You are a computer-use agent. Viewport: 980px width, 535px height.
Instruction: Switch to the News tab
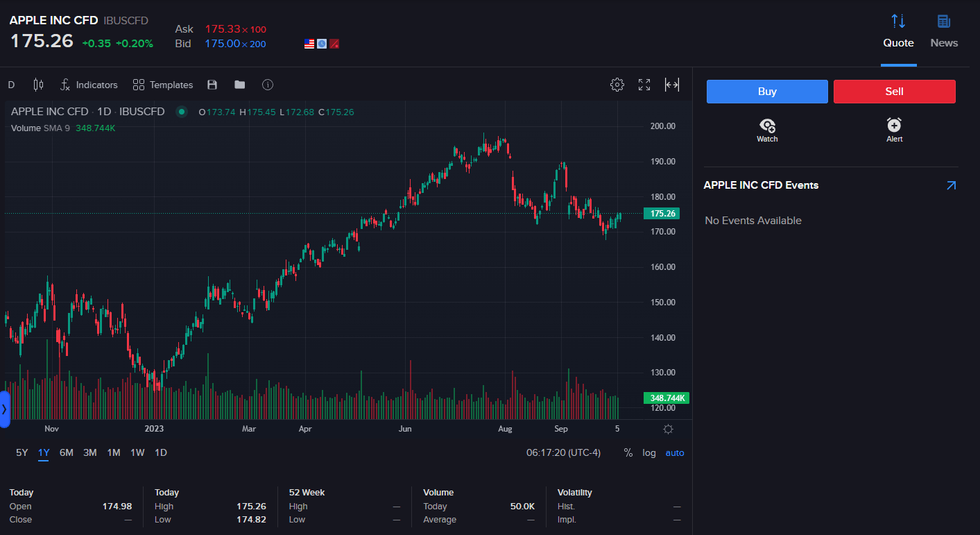coord(944,33)
